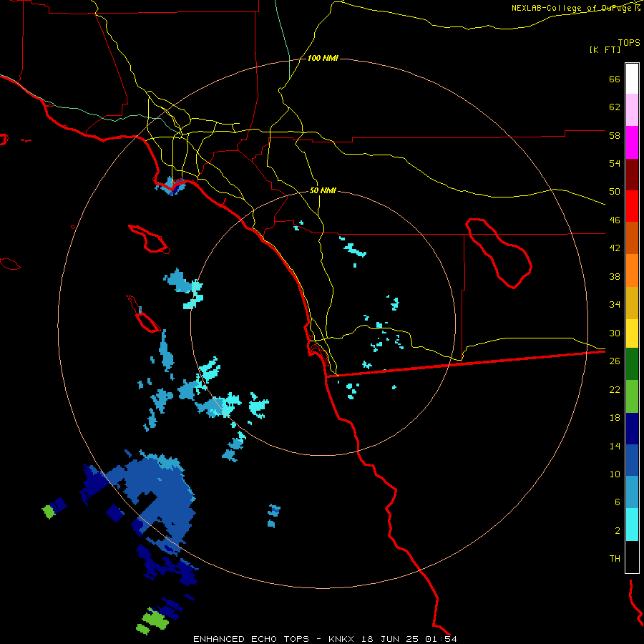The height and width of the screenshot is (644, 644).
Task: Click the [K FT] units label
Action: pos(605,49)
